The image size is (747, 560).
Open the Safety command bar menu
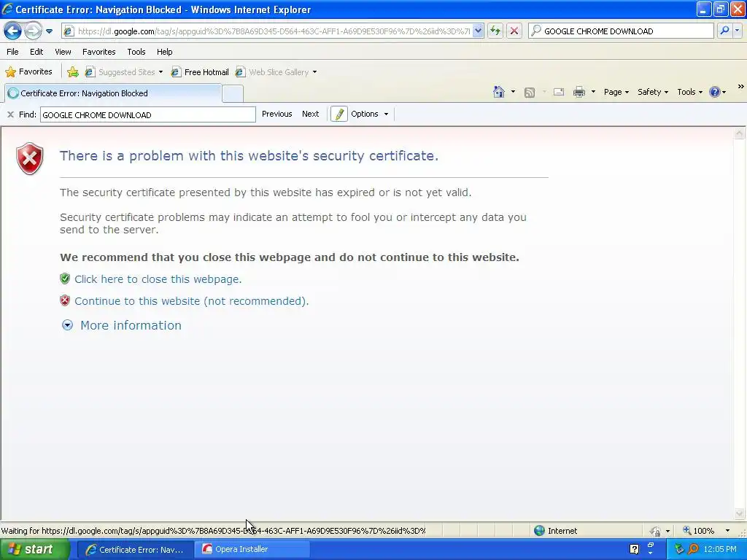pos(653,92)
